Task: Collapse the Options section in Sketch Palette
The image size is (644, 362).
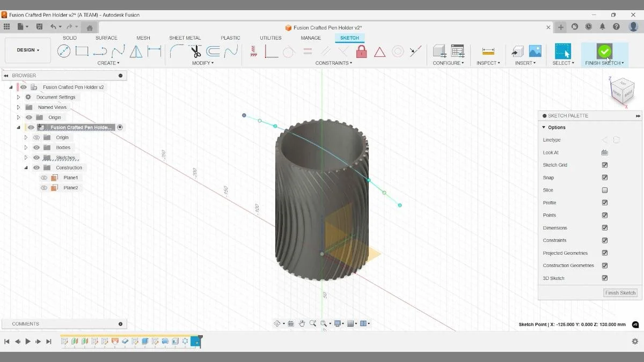Action: click(x=545, y=127)
